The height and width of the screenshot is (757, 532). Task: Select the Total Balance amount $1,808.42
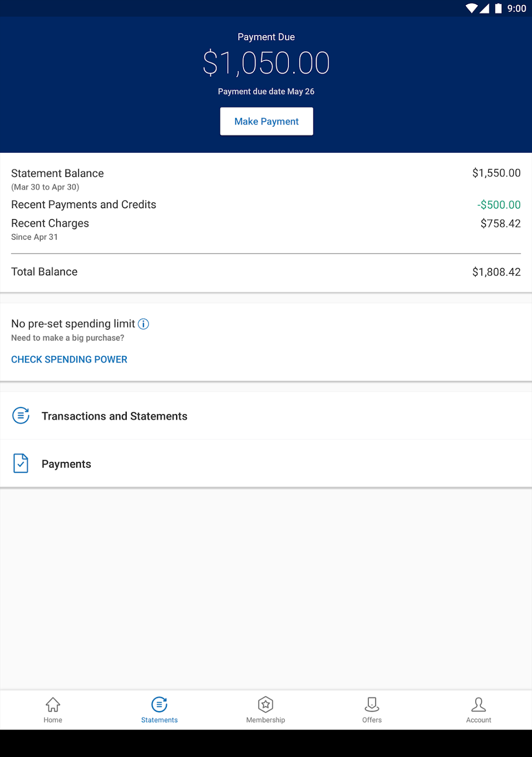(496, 272)
